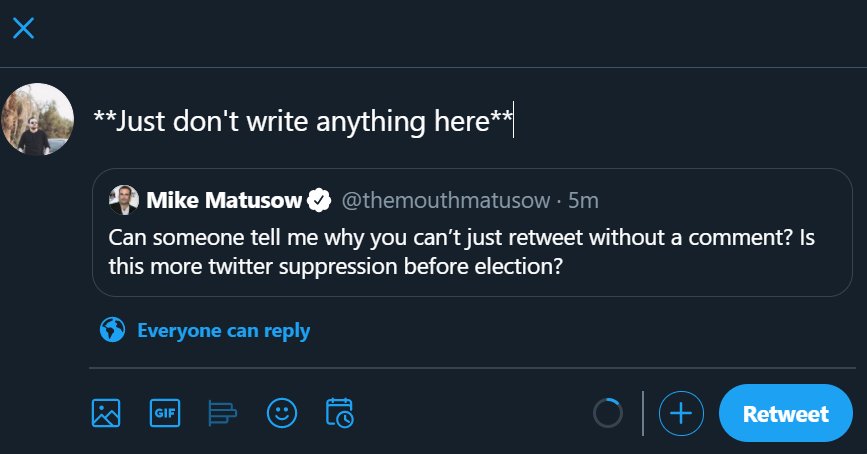Open the emoji picker

click(282, 413)
